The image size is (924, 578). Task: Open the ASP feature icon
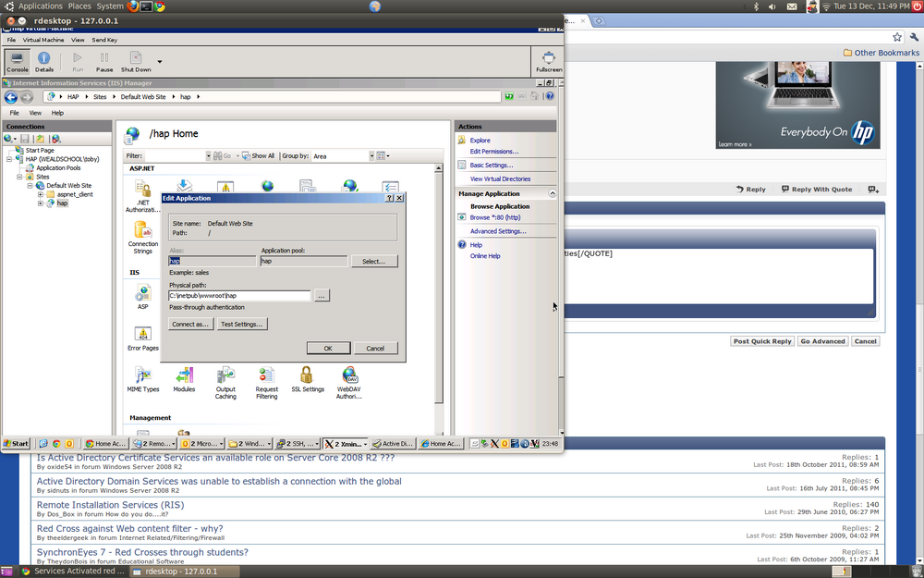point(142,297)
